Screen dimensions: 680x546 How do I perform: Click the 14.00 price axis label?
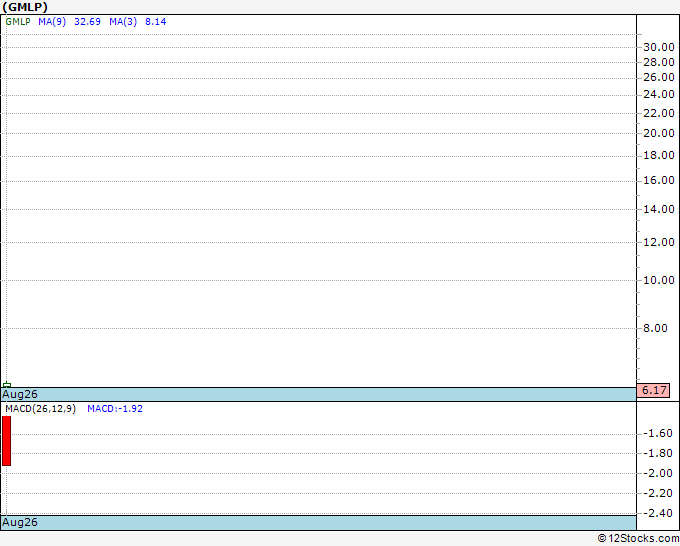click(659, 209)
